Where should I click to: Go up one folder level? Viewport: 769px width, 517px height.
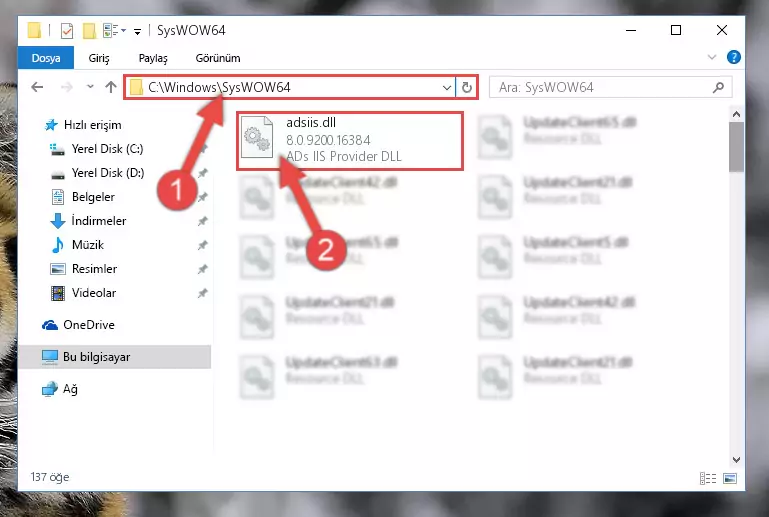pos(111,87)
